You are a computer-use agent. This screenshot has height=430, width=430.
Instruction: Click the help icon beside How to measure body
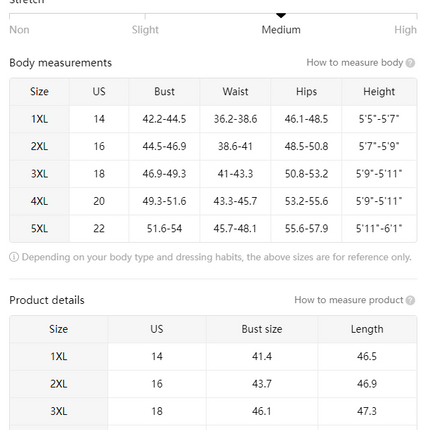tap(410, 63)
